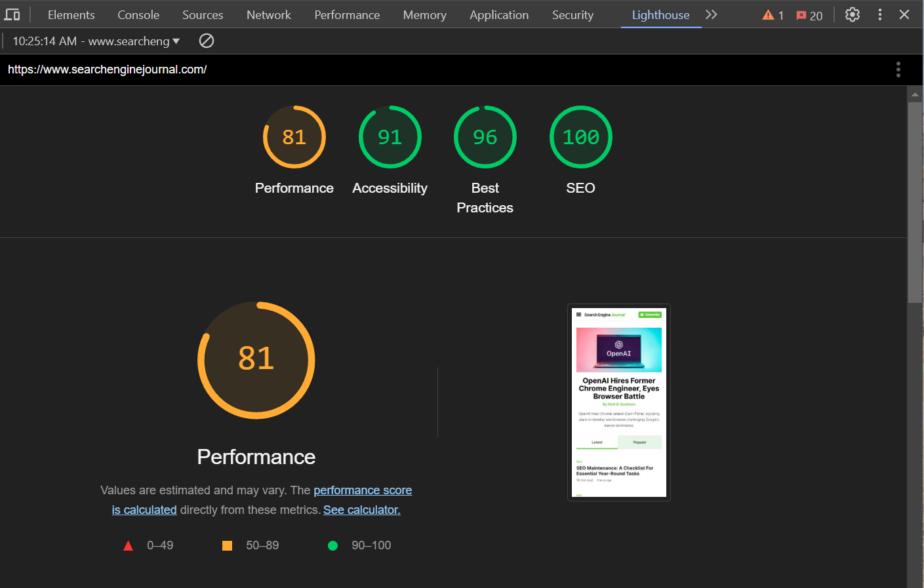The image size is (924, 588).
Task: Toggle the device toolbar mode
Action: click(x=12, y=14)
